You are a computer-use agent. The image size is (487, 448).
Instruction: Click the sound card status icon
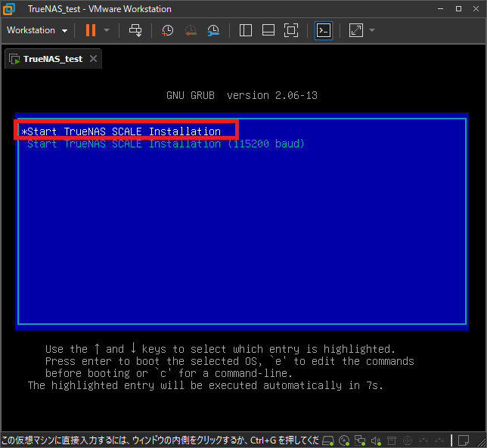coord(376,440)
